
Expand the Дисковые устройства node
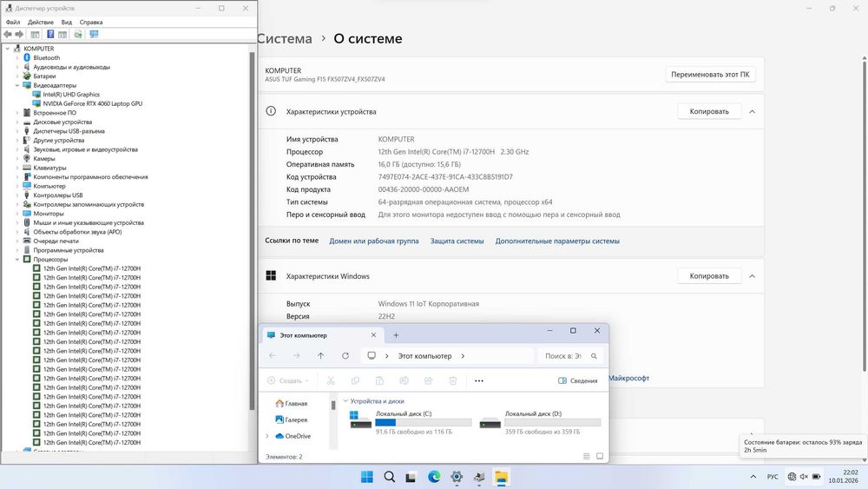coord(17,122)
